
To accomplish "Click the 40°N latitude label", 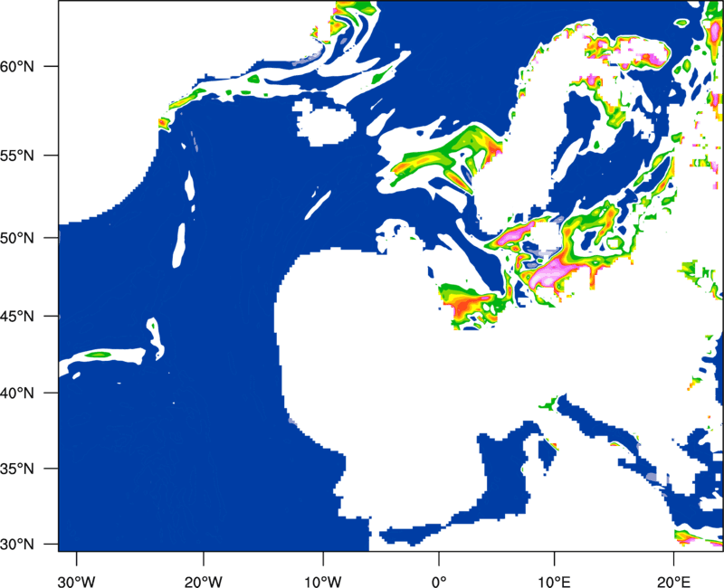I will click(x=17, y=394).
